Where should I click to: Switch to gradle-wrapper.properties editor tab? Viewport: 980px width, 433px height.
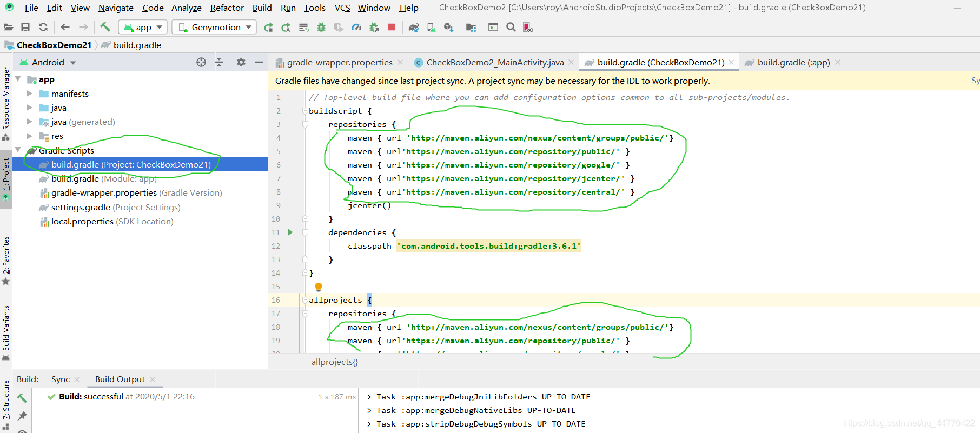pos(340,62)
